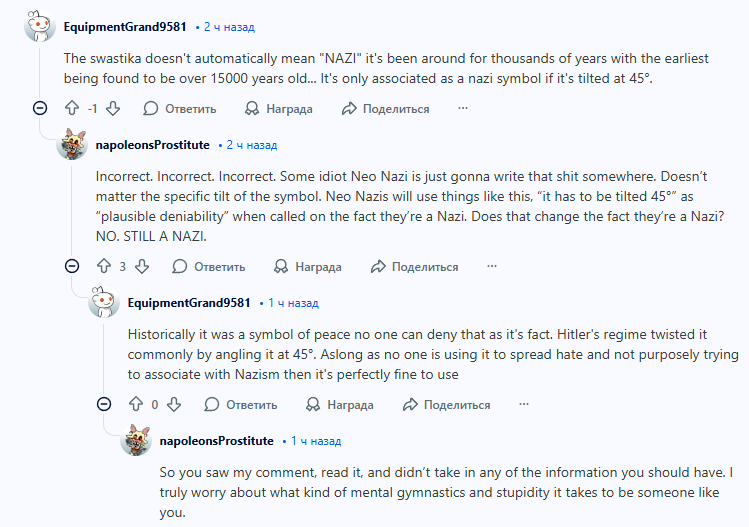
Task: Click the three-dot menu on the 0-score comment
Action: tap(523, 405)
